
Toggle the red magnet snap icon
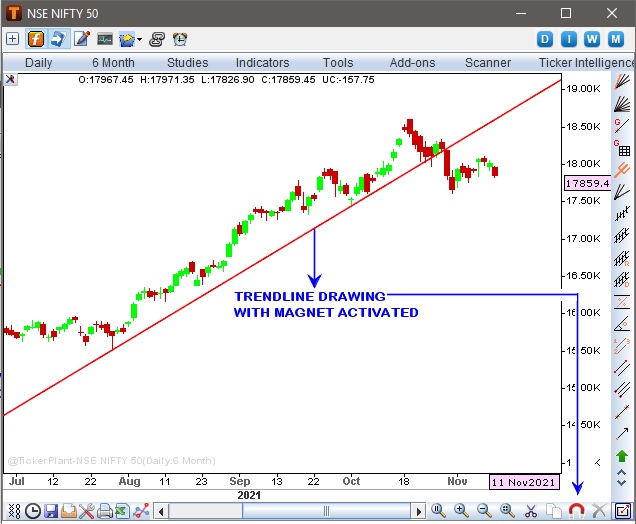[x=576, y=511]
